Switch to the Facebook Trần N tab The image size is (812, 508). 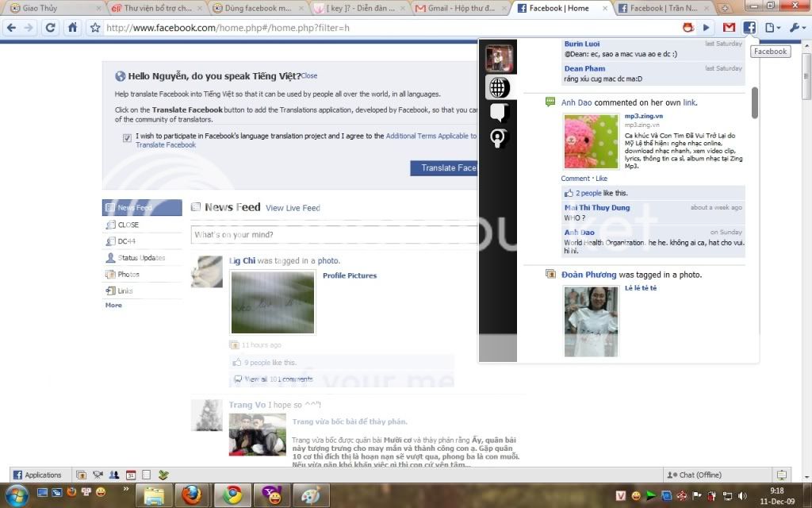[664, 8]
